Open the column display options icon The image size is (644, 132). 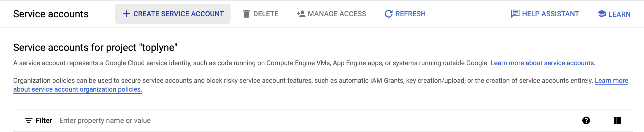pos(618,120)
